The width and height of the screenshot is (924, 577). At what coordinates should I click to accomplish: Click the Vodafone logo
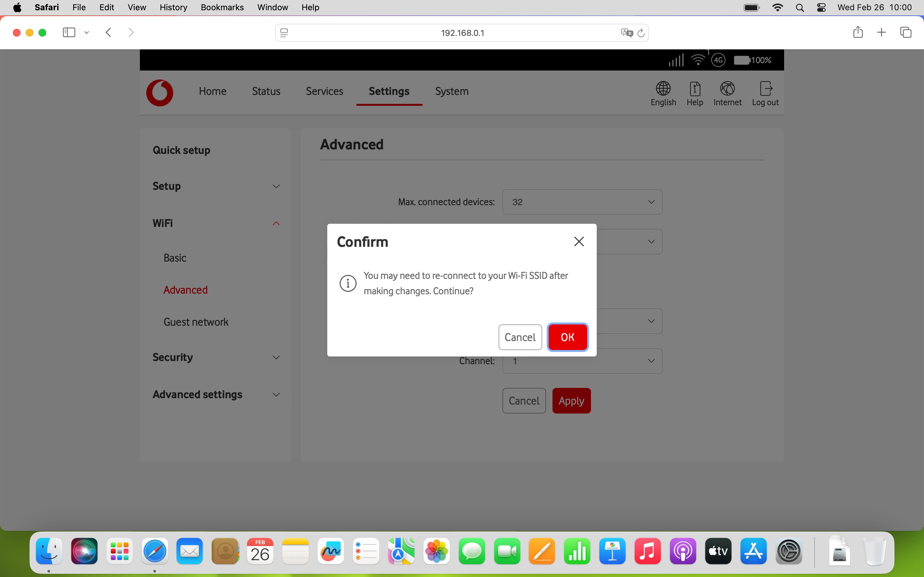159,93
